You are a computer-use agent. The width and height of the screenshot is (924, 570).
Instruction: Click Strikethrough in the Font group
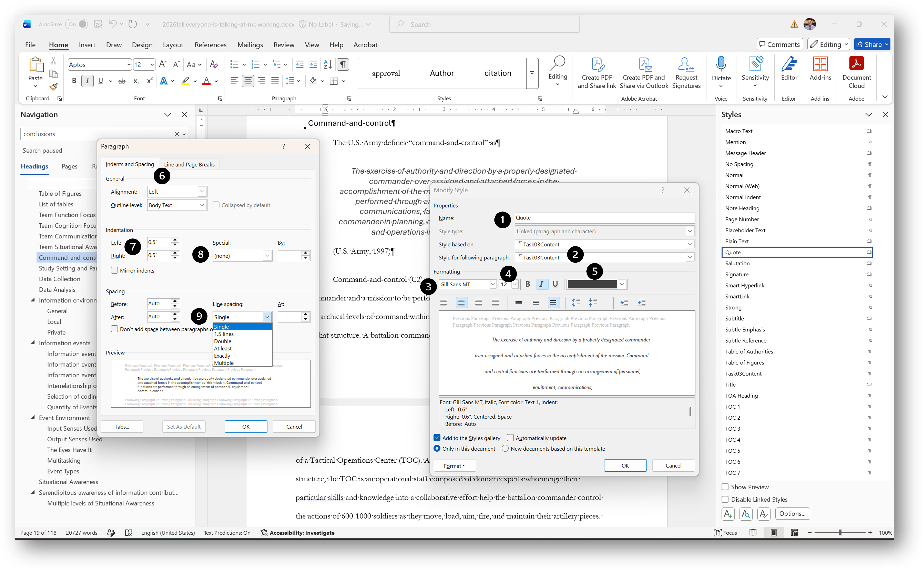point(121,81)
